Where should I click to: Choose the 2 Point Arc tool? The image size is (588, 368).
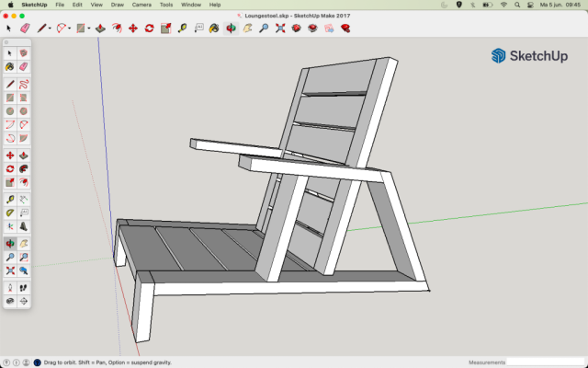point(10,125)
